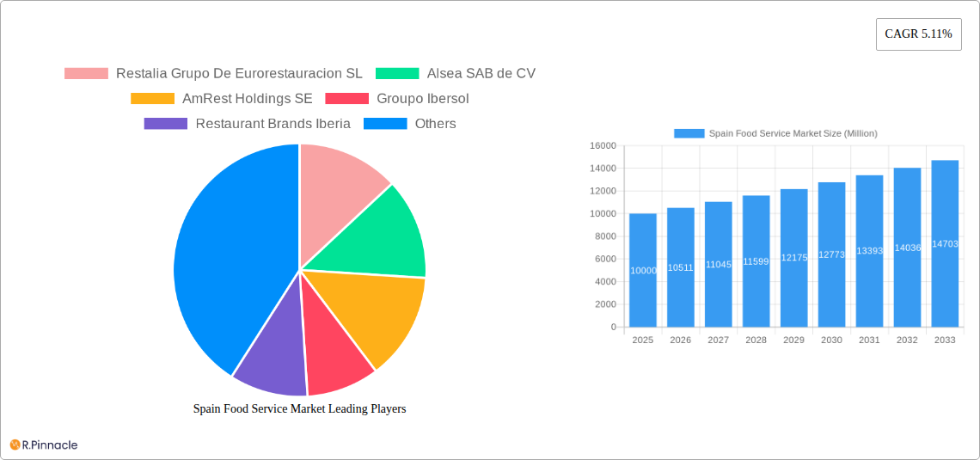
Task: Toggle Others legend label
Action: point(436,123)
